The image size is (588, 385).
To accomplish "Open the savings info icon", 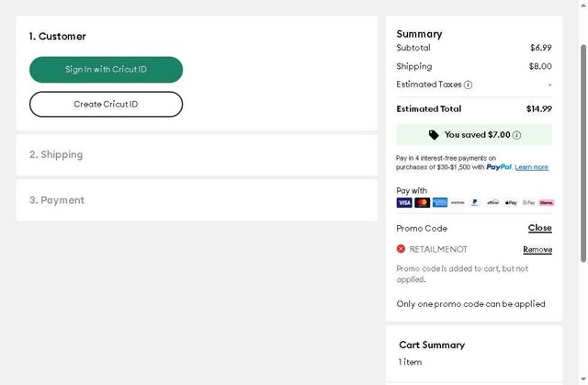I will coord(516,135).
